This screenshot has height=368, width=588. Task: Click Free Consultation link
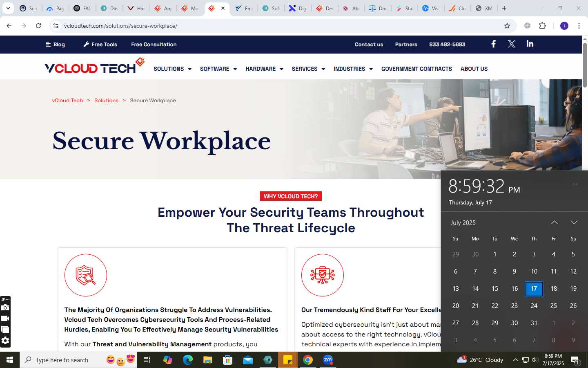[x=154, y=44]
